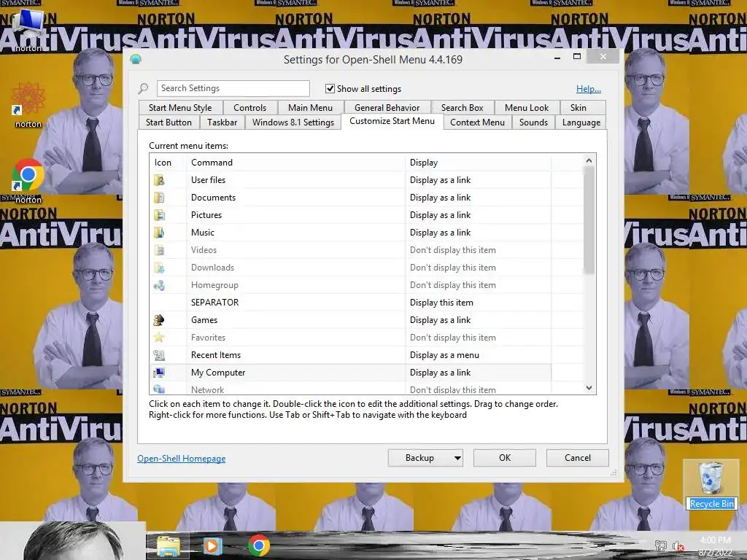This screenshot has height=560, width=747.
Task: Select the Homegroup command text
Action: coord(214,285)
